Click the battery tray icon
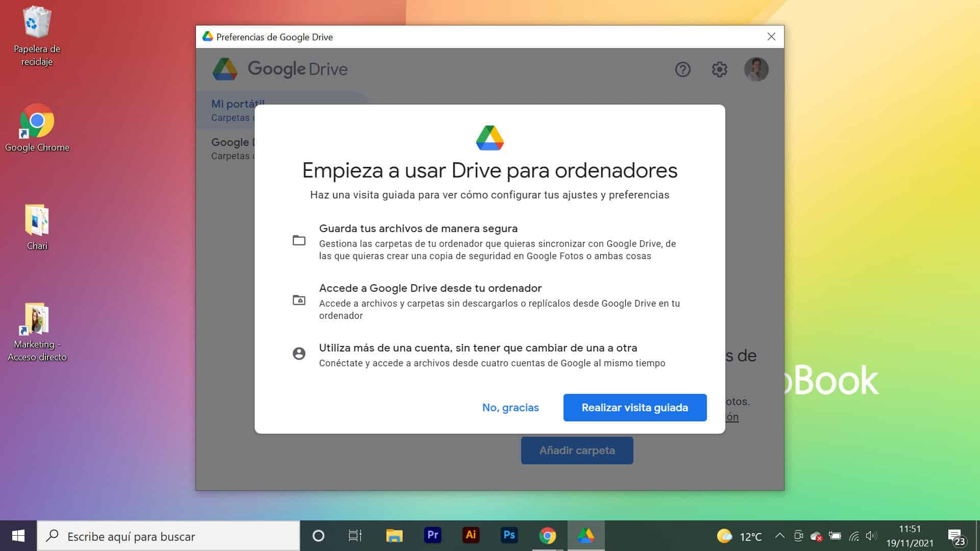This screenshot has width=980, height=551. 835,536
